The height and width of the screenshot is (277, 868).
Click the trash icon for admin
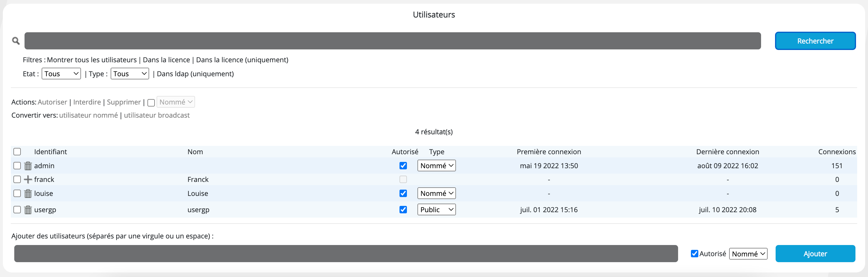pyautogui.click(x=28, y=166)
